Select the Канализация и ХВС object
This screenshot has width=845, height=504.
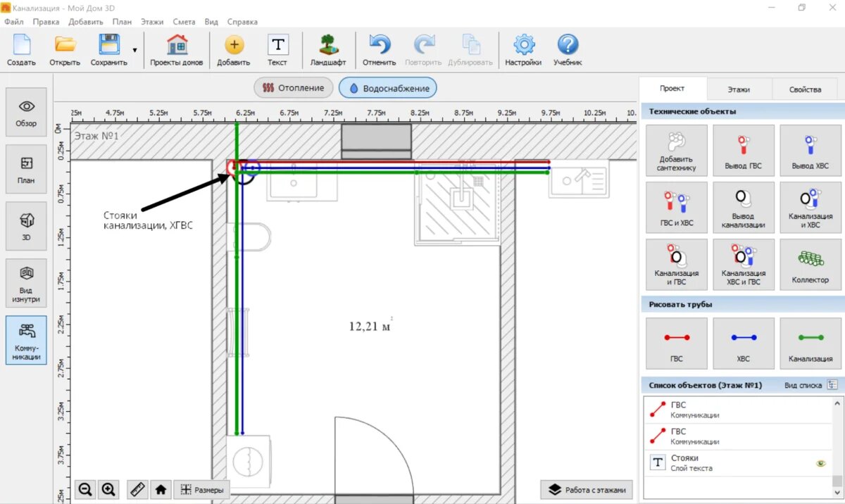tap(810, 208)
